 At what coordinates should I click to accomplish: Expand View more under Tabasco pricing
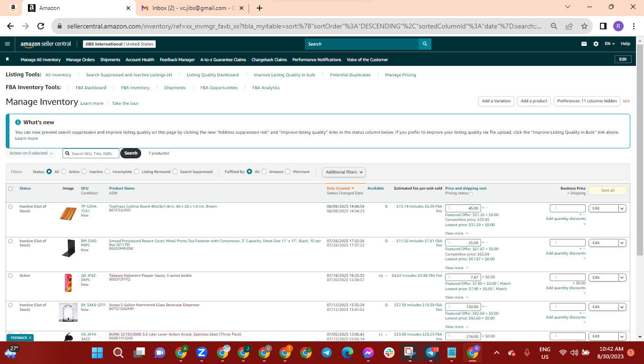pyautogui.click(x=456, y=297)
